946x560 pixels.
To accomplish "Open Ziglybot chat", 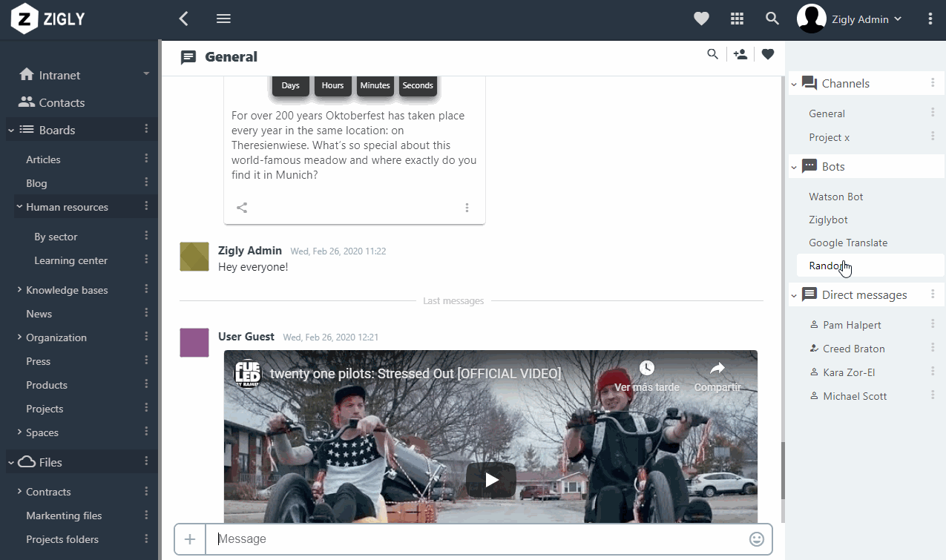I will 828,220.
